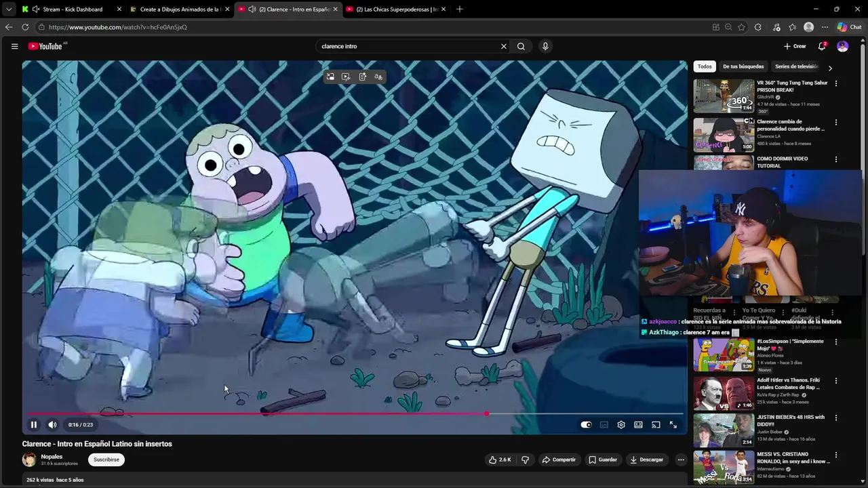Open Adolf Hitler vs Thanos video thumbnail
The width and height of the screenshot is (868, 488).
click(724, 392)
